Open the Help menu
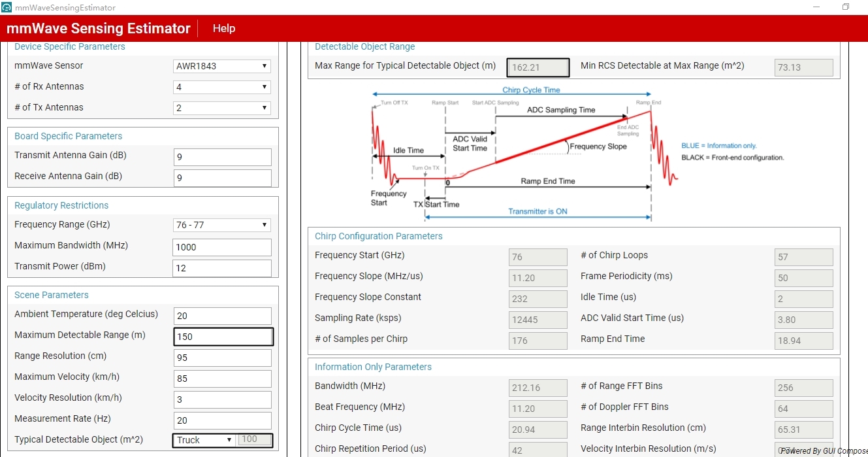Image resolution: width=868 pixels, height=457 pixels. point(224,28)
